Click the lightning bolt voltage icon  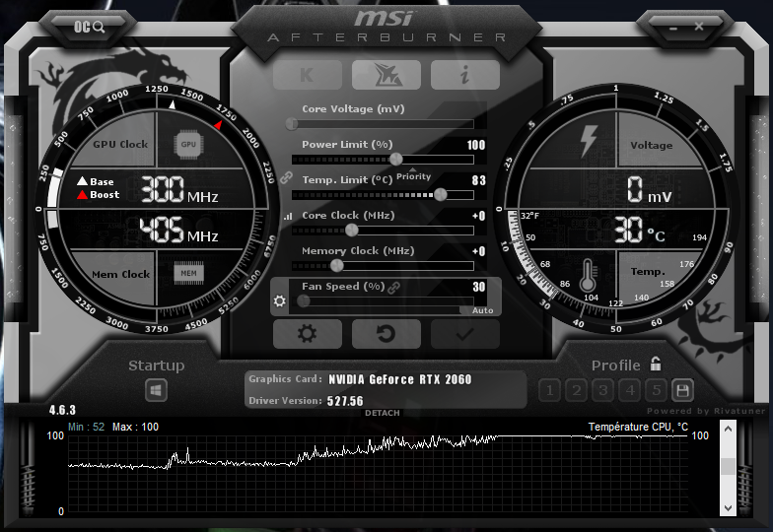[589, 141]
